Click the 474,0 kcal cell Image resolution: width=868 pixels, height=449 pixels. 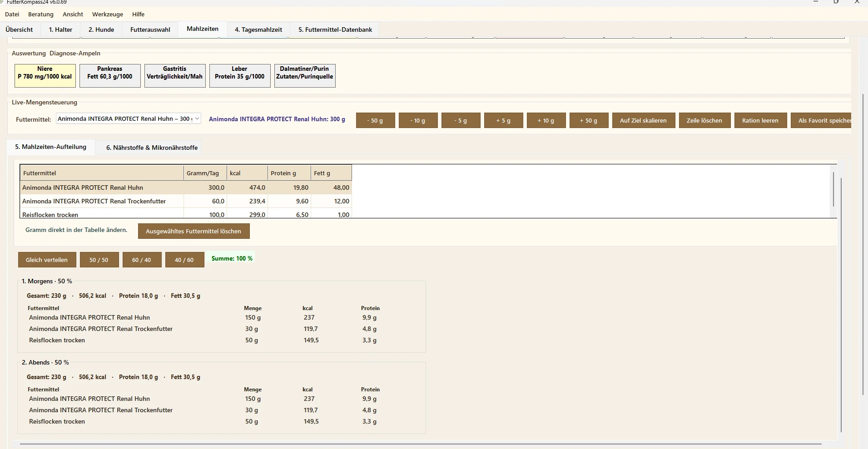tap(248, 187)
